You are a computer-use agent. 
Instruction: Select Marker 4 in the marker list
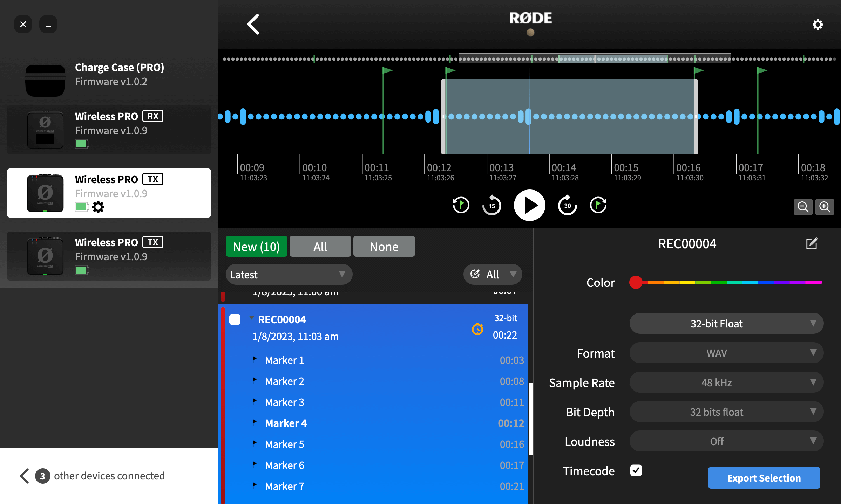286,423
